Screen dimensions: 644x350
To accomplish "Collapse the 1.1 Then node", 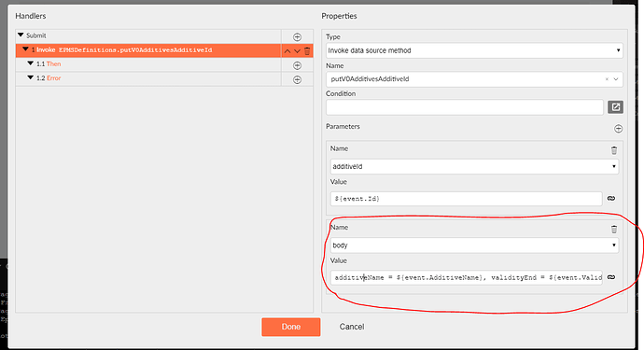I will pos(31,63).
